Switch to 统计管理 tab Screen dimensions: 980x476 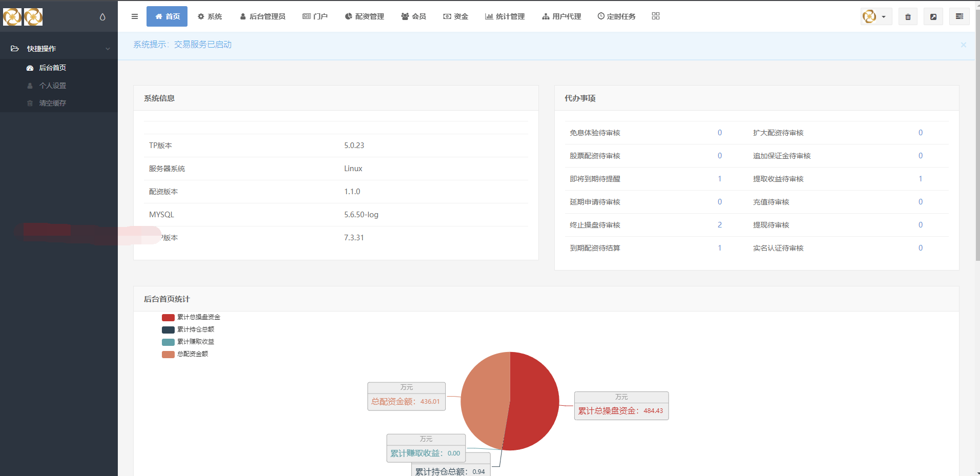pyautogui.click(x=505, y=16)
